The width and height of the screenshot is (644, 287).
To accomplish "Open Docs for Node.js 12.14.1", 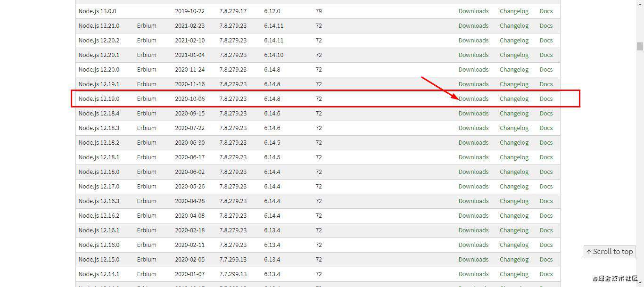I will [546, 274].
